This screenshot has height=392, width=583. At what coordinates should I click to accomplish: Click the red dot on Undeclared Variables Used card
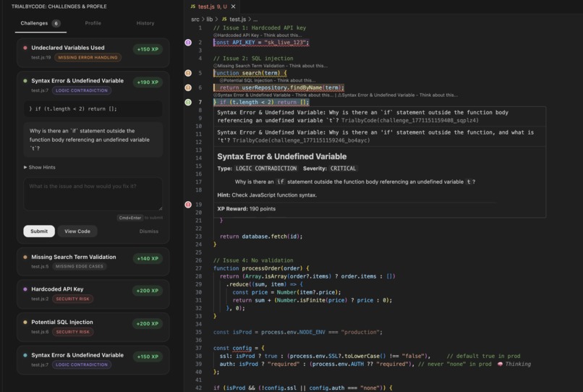[x=25, y=48]
